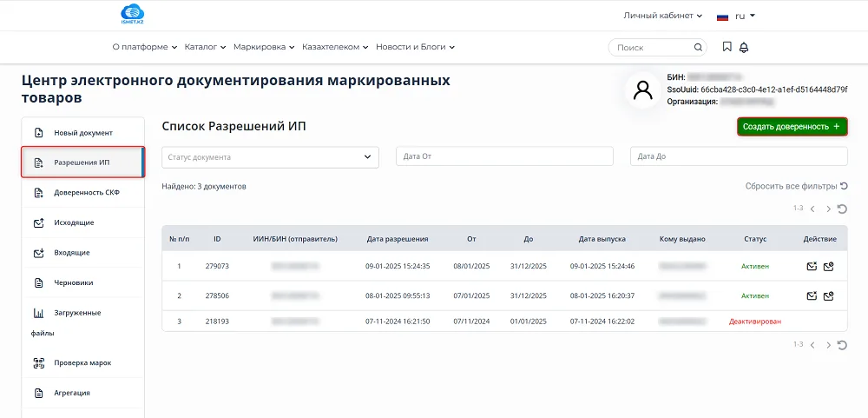Click the Дата выпуска column header
The image size is (868, 418).
point(602,240)
